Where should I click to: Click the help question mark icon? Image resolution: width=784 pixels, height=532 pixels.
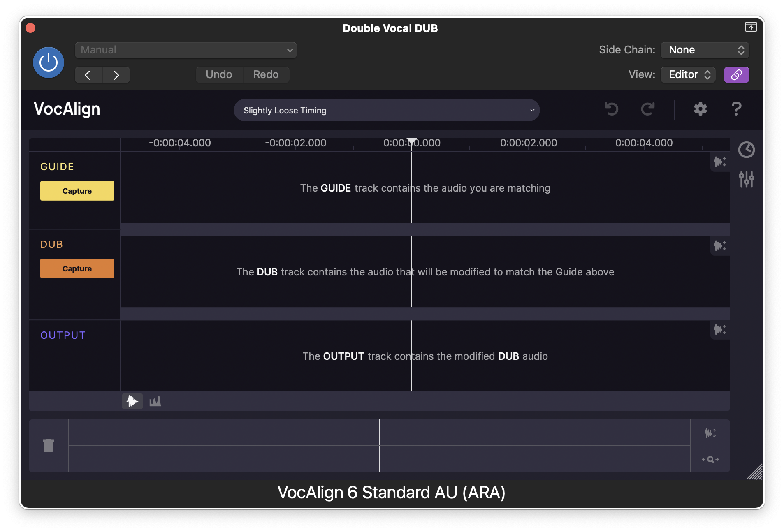[736, 109]
